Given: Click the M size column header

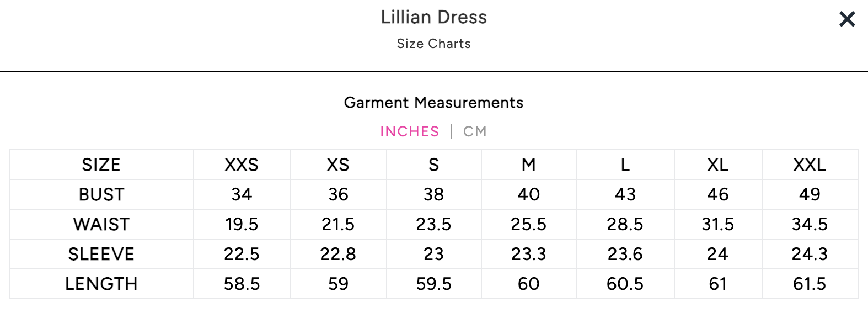Looking at the screenshot, I should point(528,165).
